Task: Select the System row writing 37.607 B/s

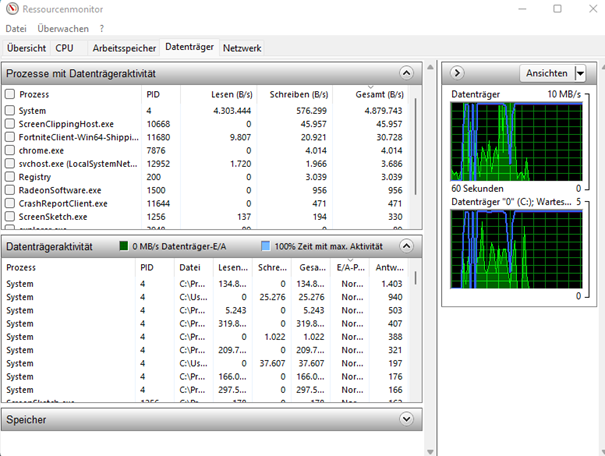Action: [x=204, y=363]
